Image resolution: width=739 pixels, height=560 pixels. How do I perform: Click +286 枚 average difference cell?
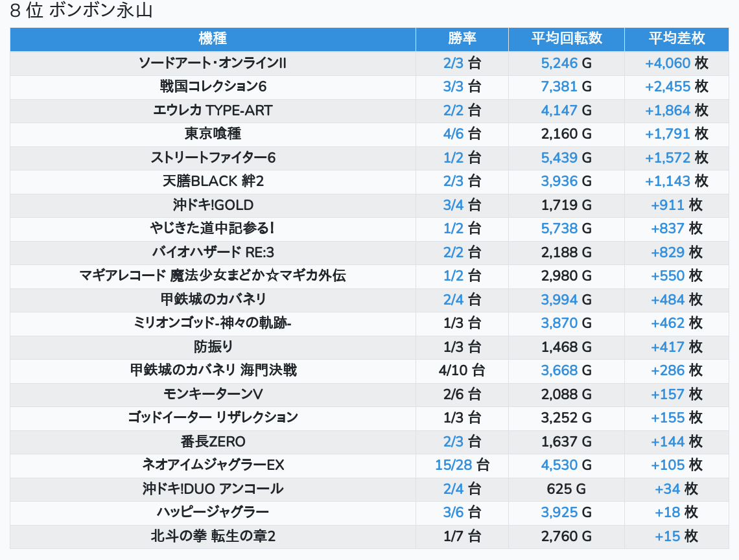[x=676, y=371]
